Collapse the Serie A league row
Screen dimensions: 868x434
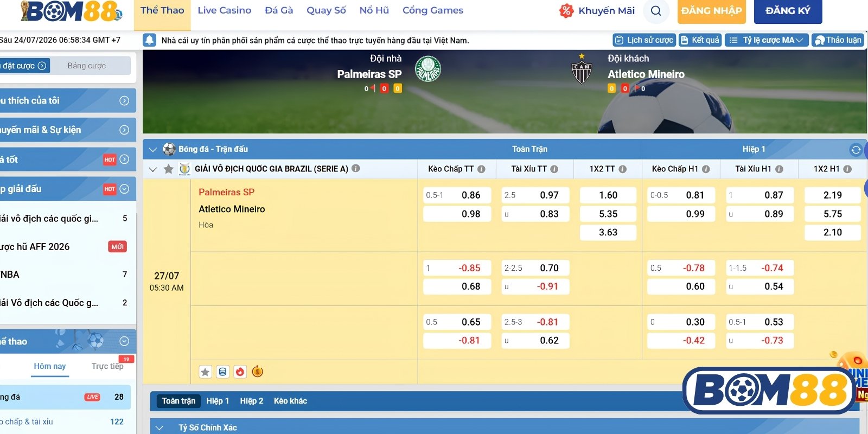[152, 169]
